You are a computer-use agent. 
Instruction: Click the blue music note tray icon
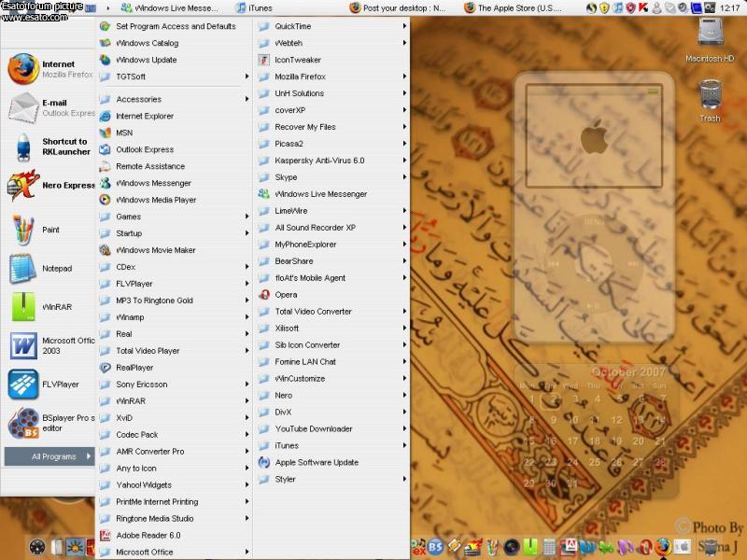[x=617, y=7]
